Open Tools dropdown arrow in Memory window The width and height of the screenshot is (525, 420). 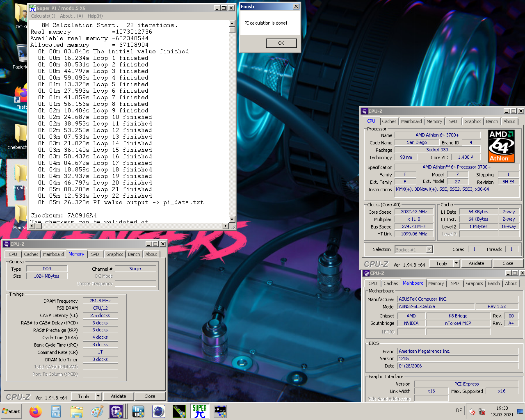(x=98, y=396)
